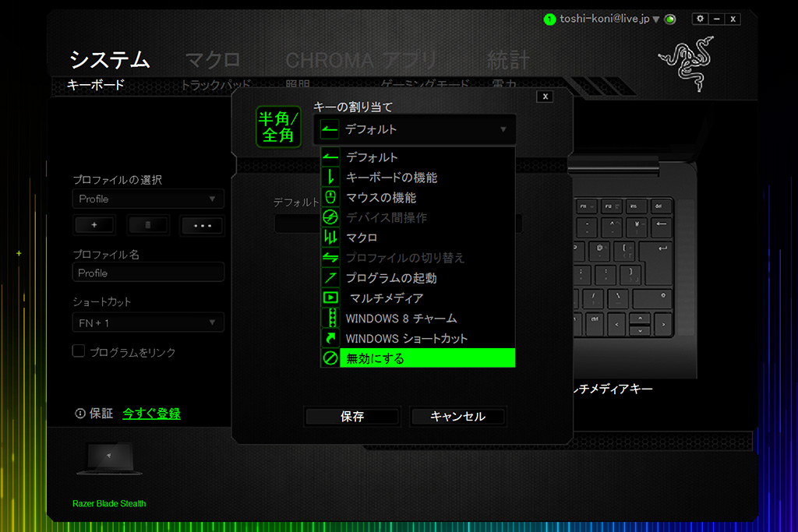Click the マクロ icon in the list
This screenshot has width=798, height=532.
330,238
